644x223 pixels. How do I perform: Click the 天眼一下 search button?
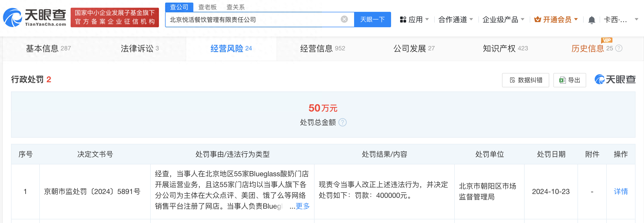[372, 20]
